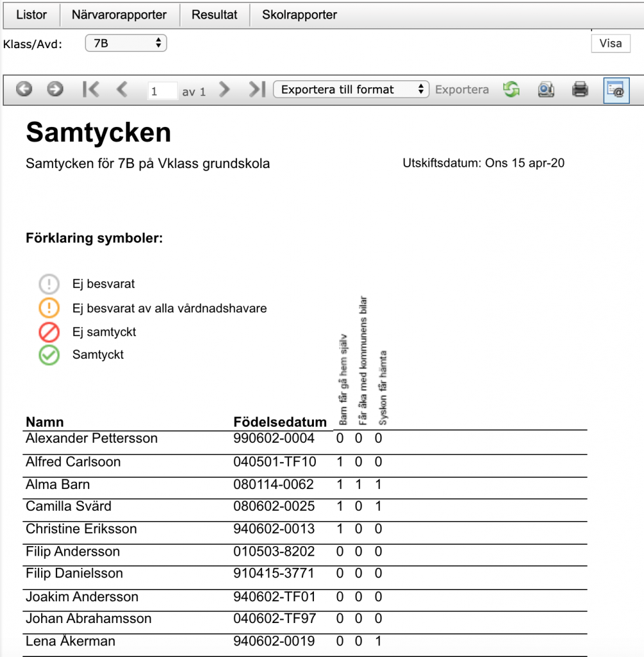Print the Samtycken report

pos(580,89)
